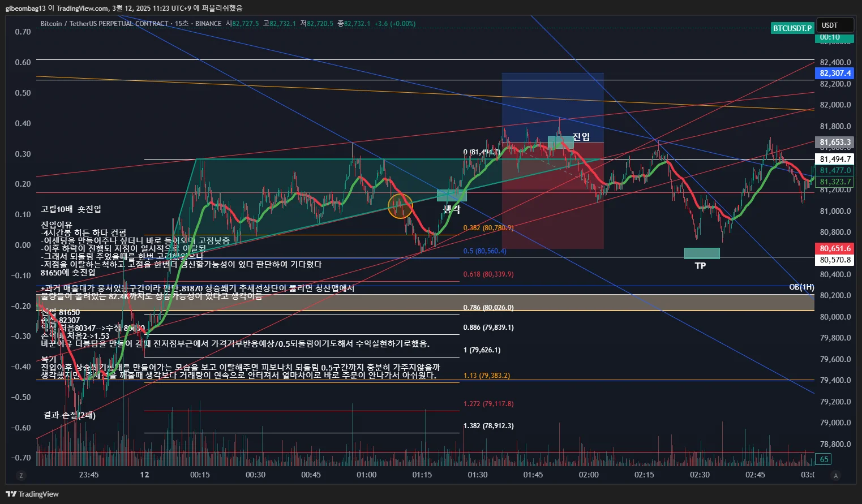Click the Bitcoin / TetherUS chart title
The height and width of the screenshot is (504, 862).
click(x=105, y=24)
